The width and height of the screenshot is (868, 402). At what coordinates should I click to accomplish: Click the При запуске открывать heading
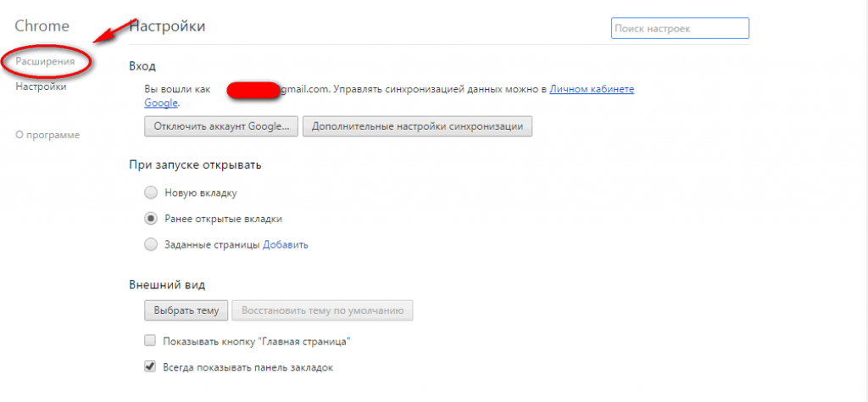(x=195, y=165)
